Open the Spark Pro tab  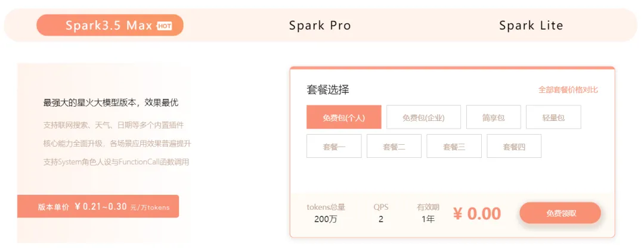[x=320, y=26]
